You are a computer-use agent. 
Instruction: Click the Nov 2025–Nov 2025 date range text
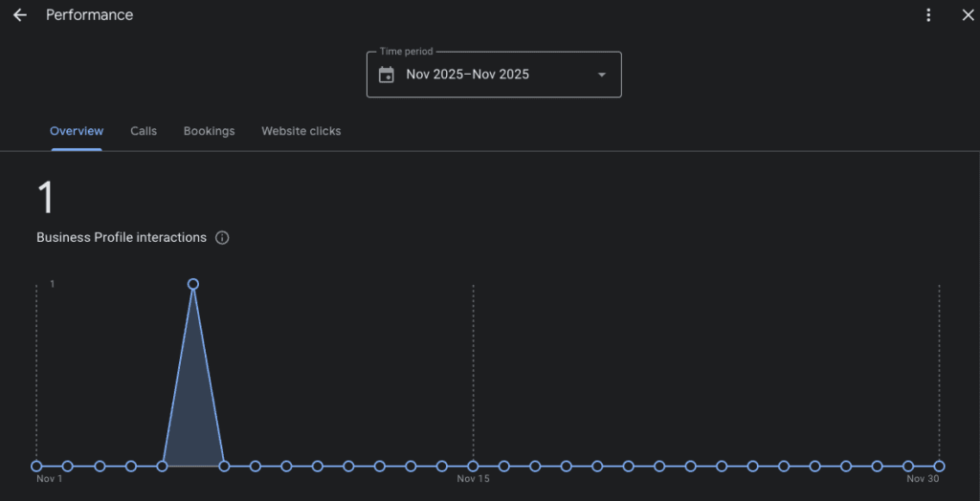(467, 75)
